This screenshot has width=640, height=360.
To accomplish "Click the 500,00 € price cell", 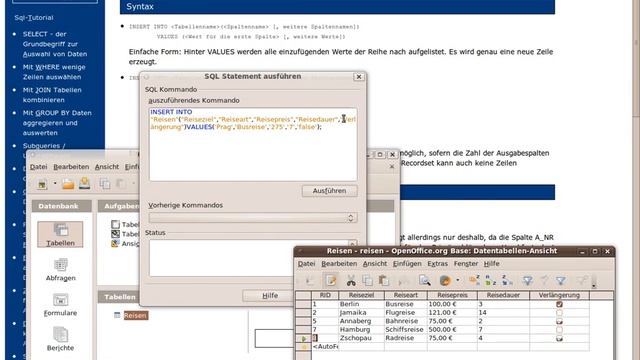I will tap(452, 329).
